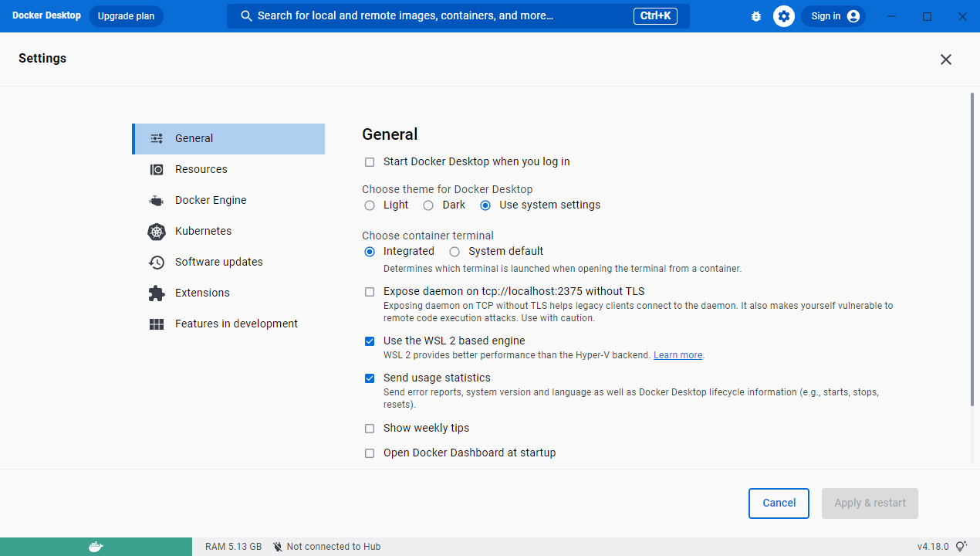Open Docker Engine settings via the whale icon
980x556 pixels.
point(157,200)
